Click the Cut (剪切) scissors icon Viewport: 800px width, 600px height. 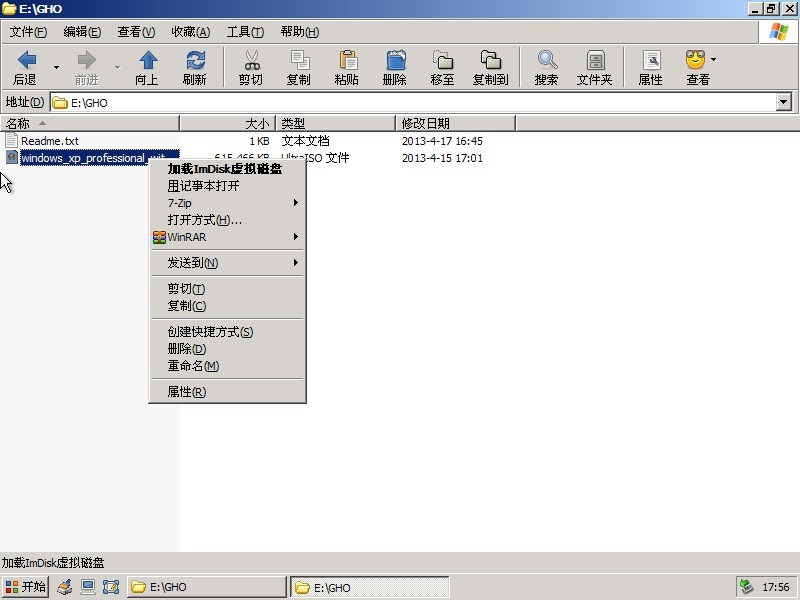point(251,60)
